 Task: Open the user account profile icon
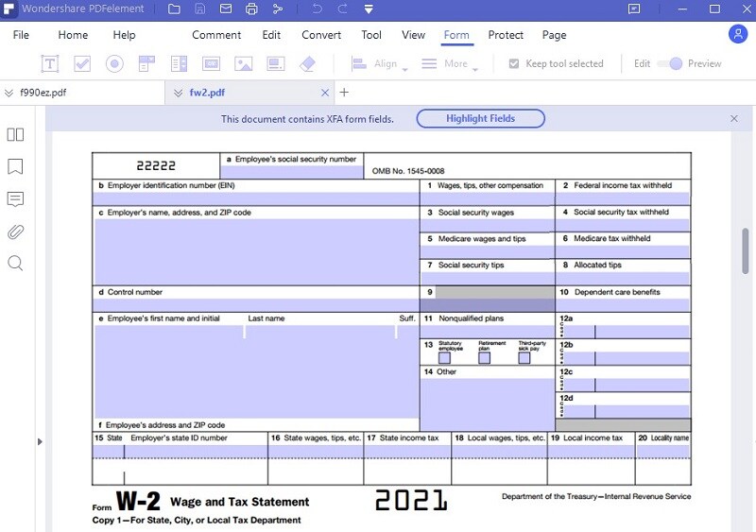pos(738,34)
